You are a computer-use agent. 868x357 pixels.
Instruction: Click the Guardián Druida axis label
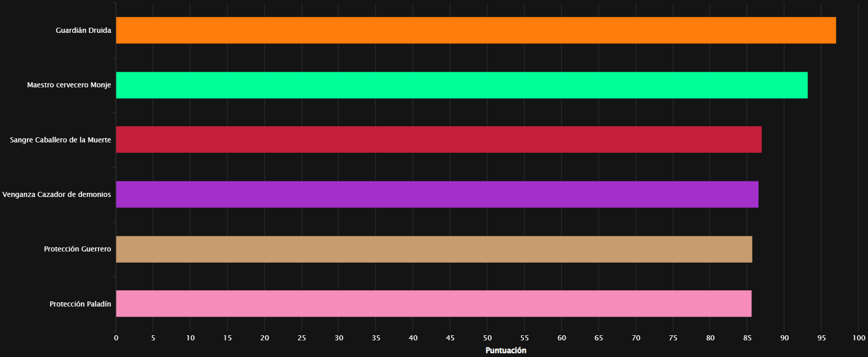tap(83, 30)
